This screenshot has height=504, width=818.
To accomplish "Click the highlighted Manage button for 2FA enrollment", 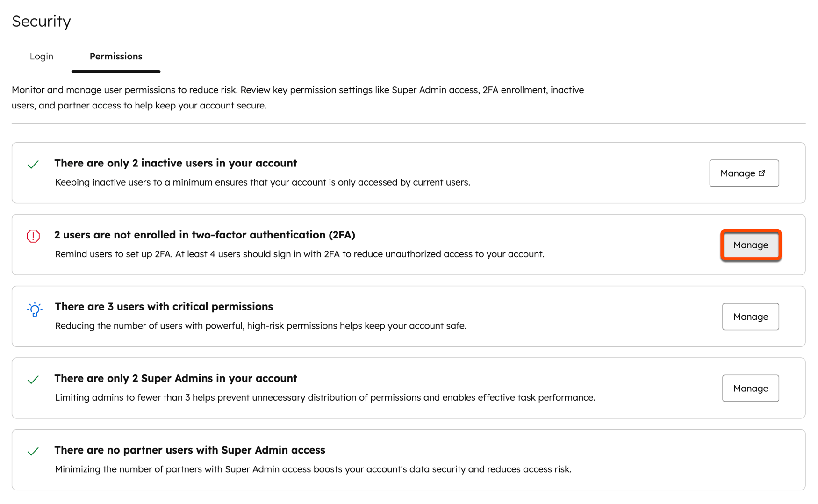I will (x=750, y=245).
